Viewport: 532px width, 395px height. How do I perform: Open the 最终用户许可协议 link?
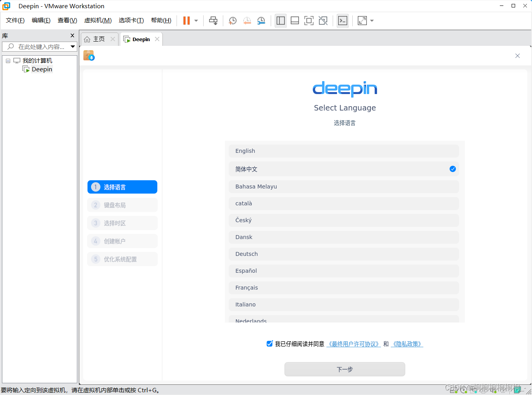[353, 344]
